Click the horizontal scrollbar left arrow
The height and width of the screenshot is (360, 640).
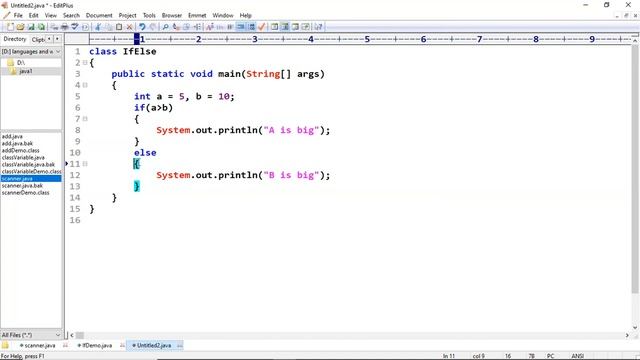[x=72, y=336]
